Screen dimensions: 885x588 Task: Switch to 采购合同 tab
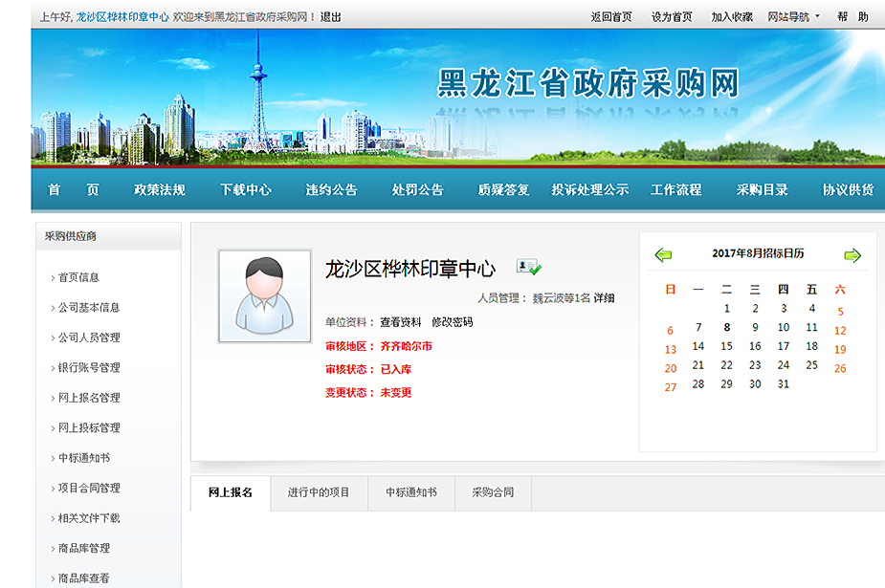494,492
